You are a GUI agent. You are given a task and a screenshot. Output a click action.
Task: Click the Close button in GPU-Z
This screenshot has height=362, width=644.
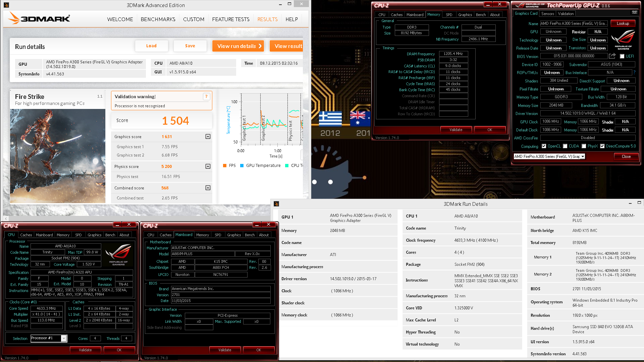tap(626, 157)
